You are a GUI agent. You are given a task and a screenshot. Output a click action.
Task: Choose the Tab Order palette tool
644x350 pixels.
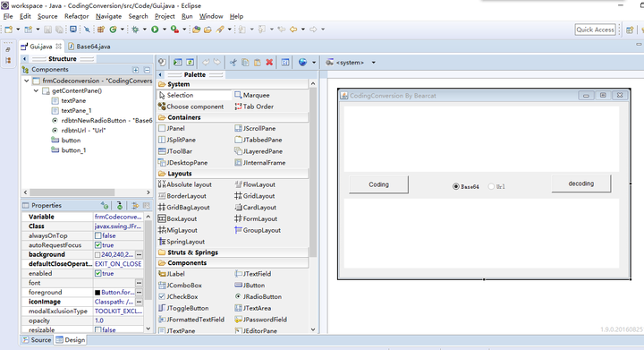(x=254, y=107)
